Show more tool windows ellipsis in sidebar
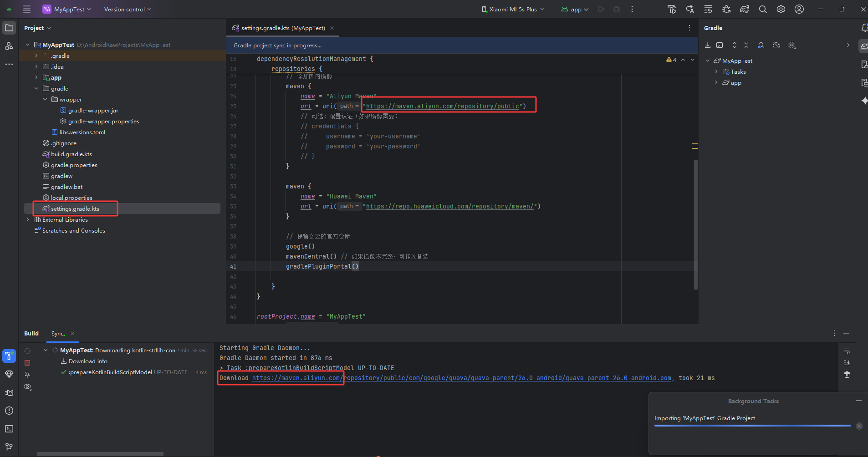 (x=9, y=64)
